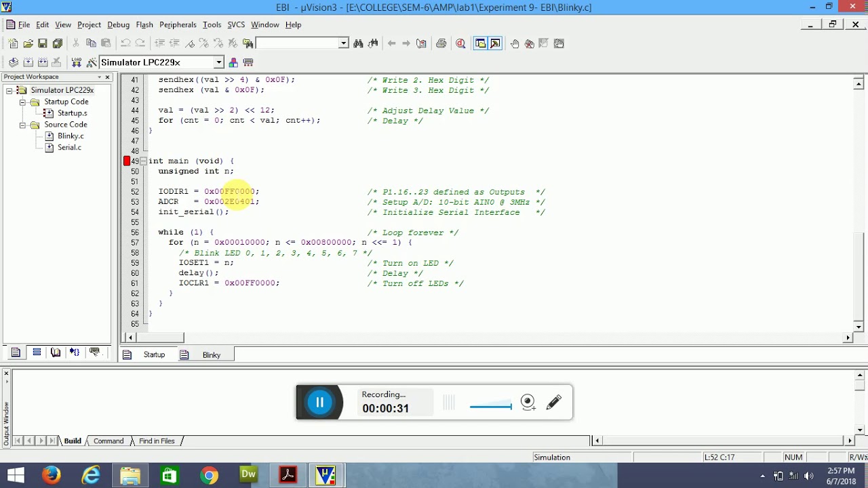Rebuild all target files icon
The height and width of the screenshot is (488, 868).
tap(42, 62)
